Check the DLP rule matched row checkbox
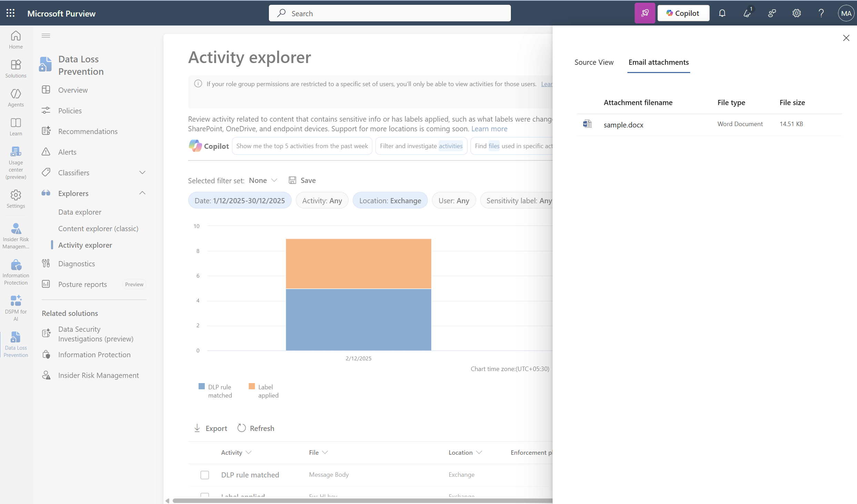The width and height of the screenshot is (857, 504). pyautogui.click(x=205, y=475)
